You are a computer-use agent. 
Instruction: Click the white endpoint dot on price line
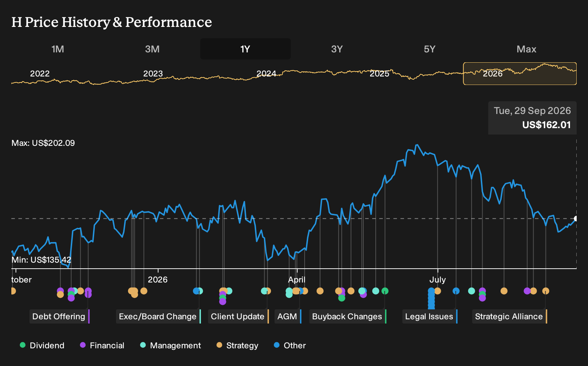[576, 219]
